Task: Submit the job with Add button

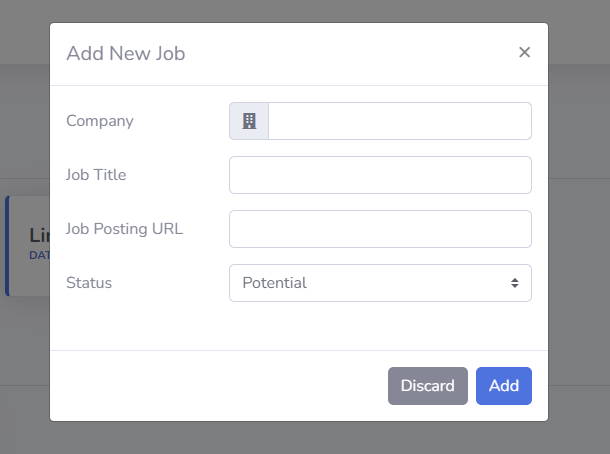Action: pos(503,386)
